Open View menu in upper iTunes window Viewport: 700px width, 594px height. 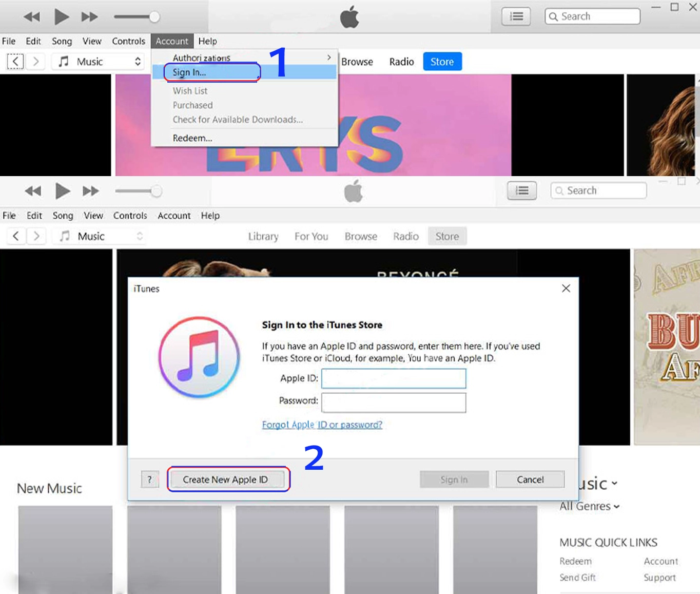92,41
